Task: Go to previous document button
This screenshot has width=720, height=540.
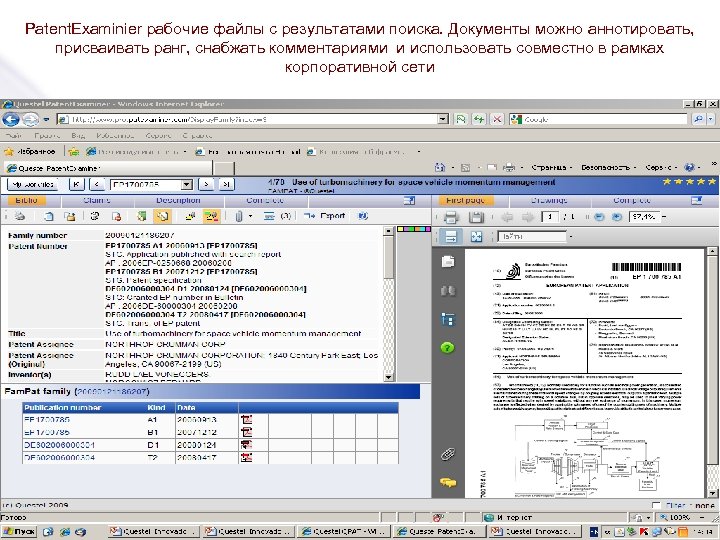Action: click(97, 185)
